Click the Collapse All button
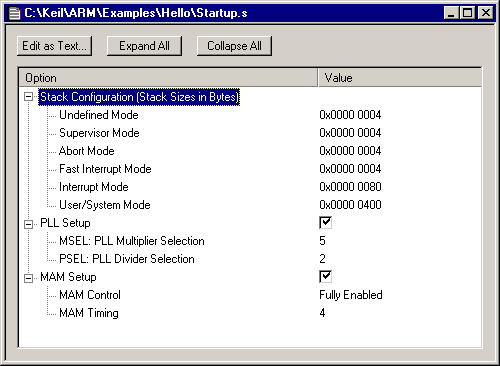Viewport: 500px width, 366px height. point(234,46)
